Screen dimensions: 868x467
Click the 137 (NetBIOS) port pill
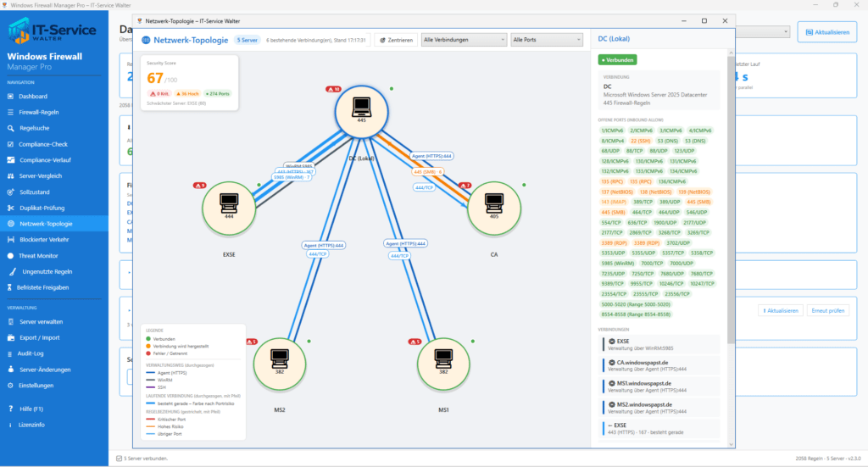[617, 192]
